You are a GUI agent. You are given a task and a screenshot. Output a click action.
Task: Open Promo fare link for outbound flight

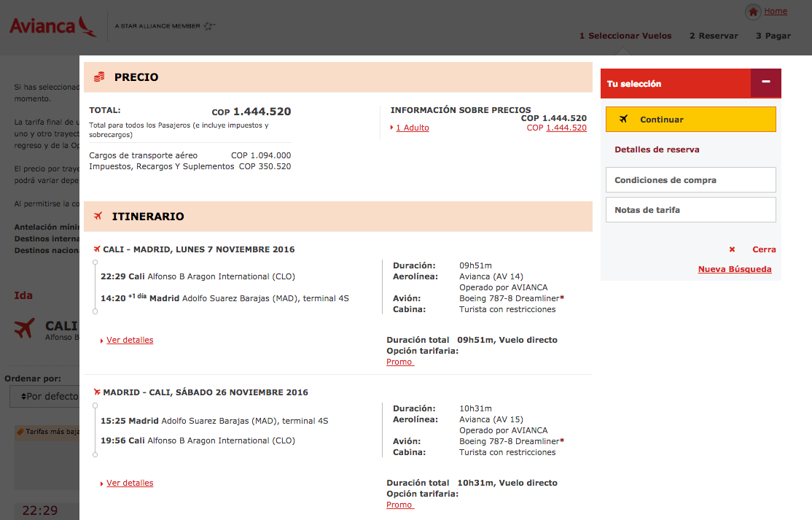[x=399, y=362]
